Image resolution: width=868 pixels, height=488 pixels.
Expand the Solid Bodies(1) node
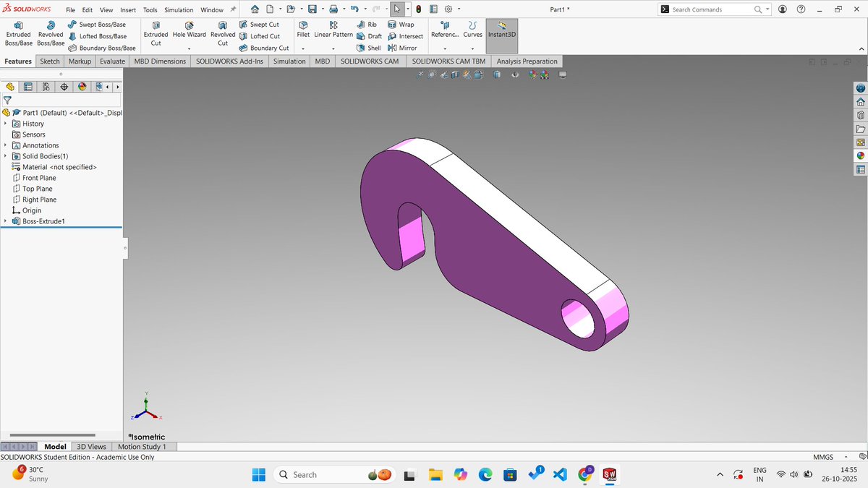pyautogui.click(x=6, y=156)
